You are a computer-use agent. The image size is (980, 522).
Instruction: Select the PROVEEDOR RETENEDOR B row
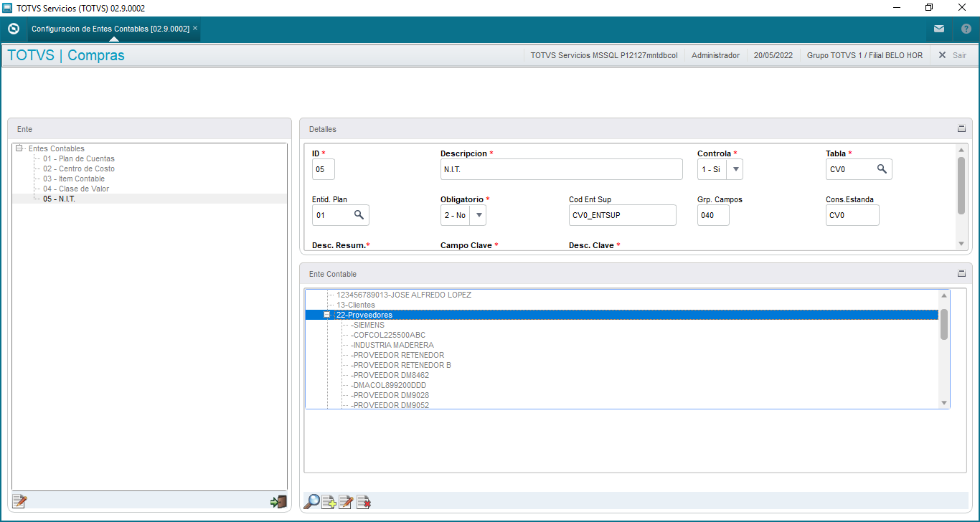pyautogui.click(x=401, y=365)
